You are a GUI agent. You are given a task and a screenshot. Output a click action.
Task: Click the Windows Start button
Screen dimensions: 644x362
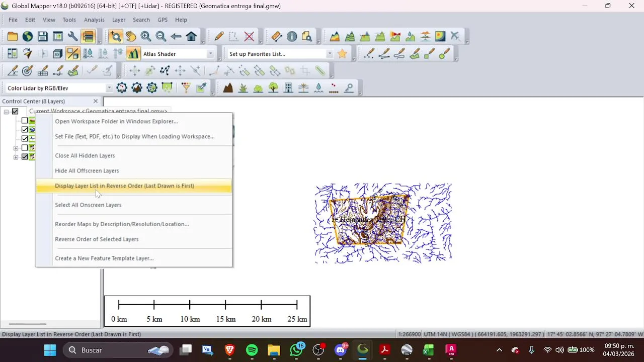pyautogui.click(x=50, y=350)
